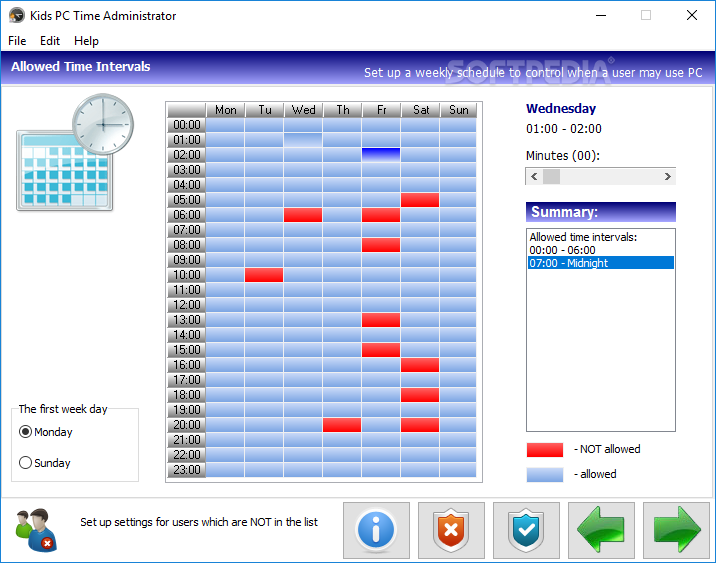Click the app icon in title bar
Viewport: 716px width, 563px height.
pos(17,16)
